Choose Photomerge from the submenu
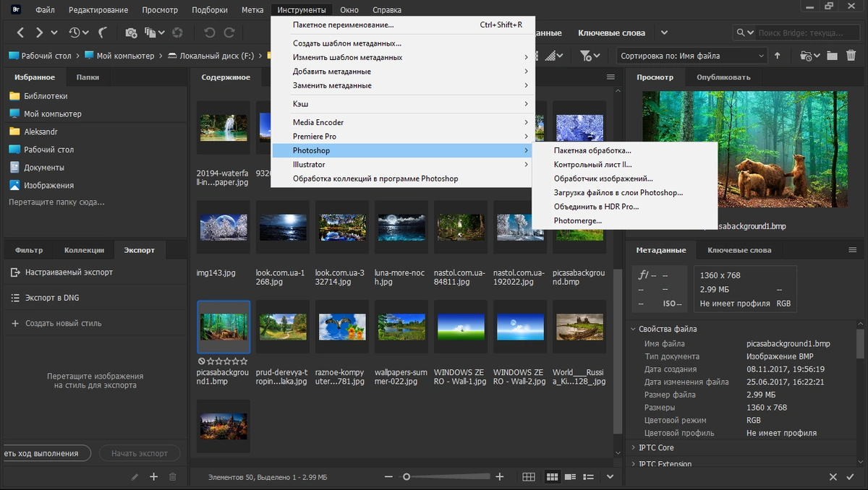868x490 pixels. (625, 220)
